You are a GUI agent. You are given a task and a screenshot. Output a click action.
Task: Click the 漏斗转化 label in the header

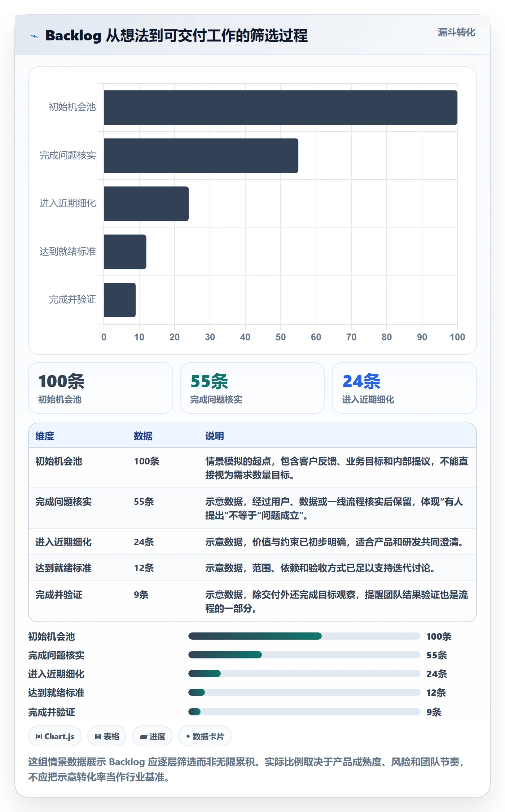[x=456, y=32]
